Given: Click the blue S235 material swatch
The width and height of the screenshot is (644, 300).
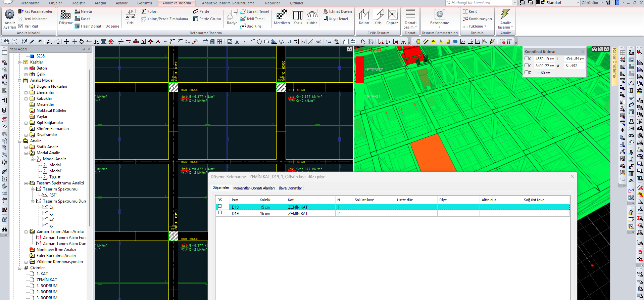Looking at the screenshot, I should click(32, 56).
